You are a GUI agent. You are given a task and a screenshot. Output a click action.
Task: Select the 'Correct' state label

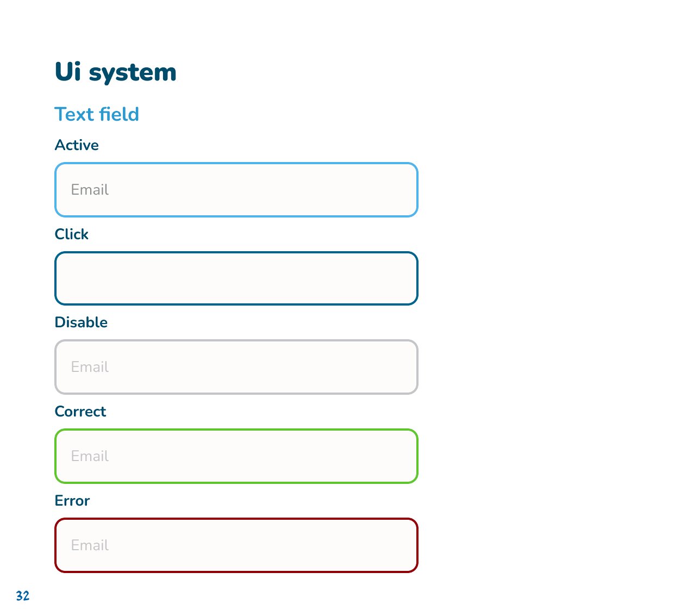pyautogui.click(x=80, y=412)
